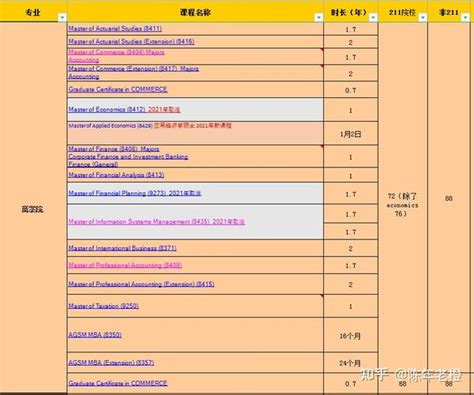474x395 pixels.
Task: Open Master of Information Systems Management (8435) link
Action: pos(156,222)
